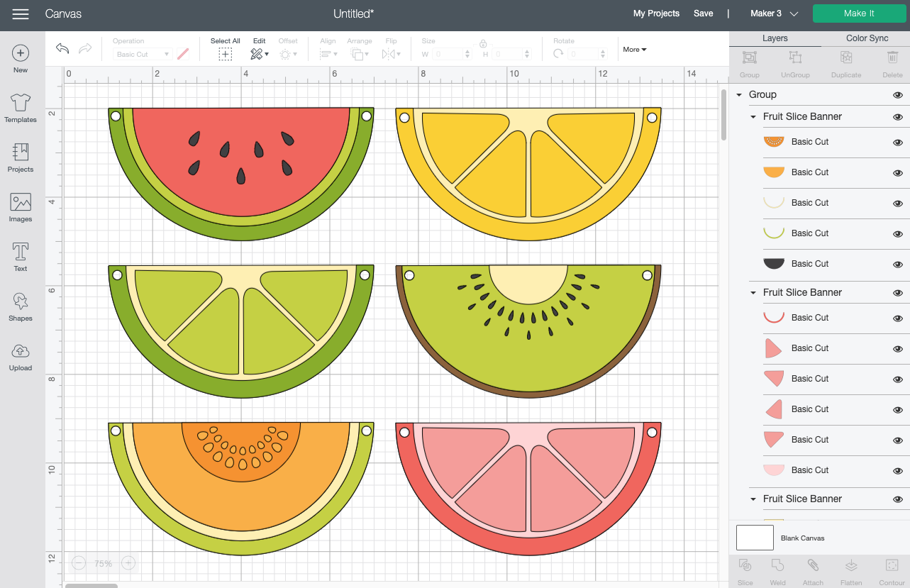Image resolution: width=910 pixels, height=588 pixels.
Task: Open the Arrange dropdown
Action: [x=360, y=54]
